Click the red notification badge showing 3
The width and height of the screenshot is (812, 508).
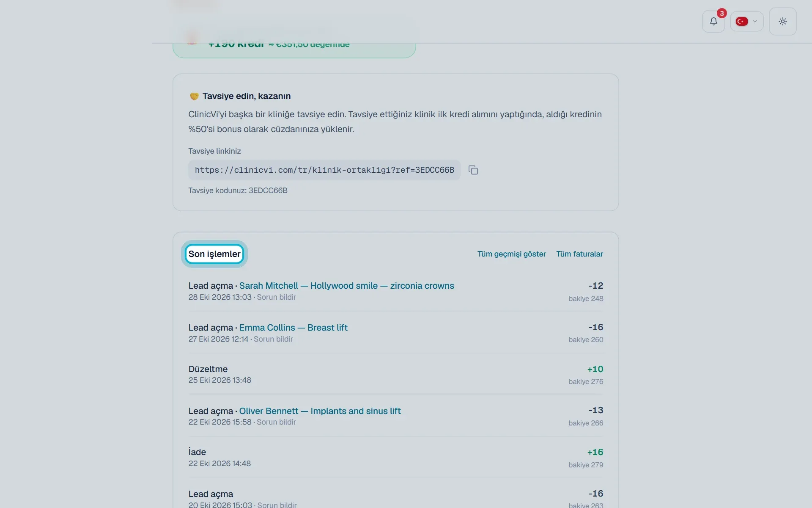[x=721, y=14]
